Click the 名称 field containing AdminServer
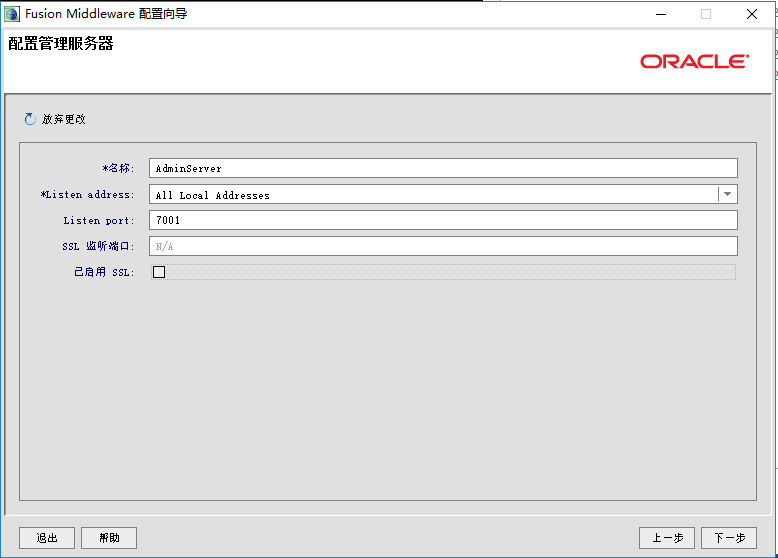778x558 pixels. click(443, 168)
